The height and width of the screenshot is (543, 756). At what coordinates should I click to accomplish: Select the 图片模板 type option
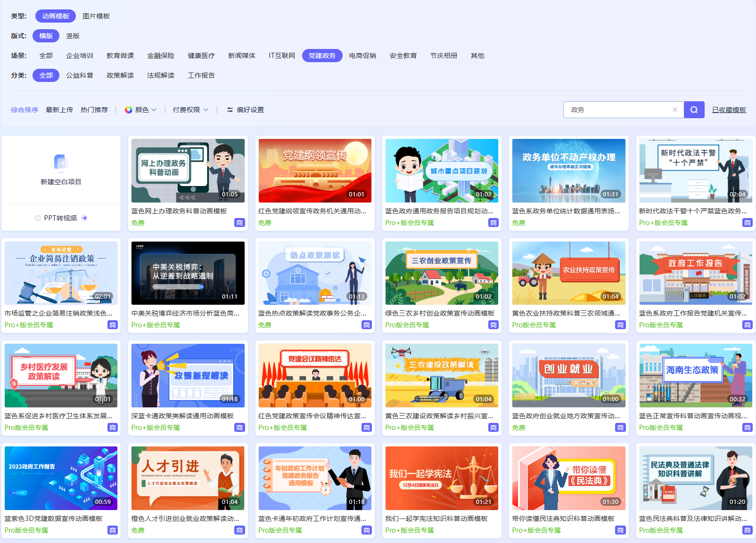click(96, 16)
